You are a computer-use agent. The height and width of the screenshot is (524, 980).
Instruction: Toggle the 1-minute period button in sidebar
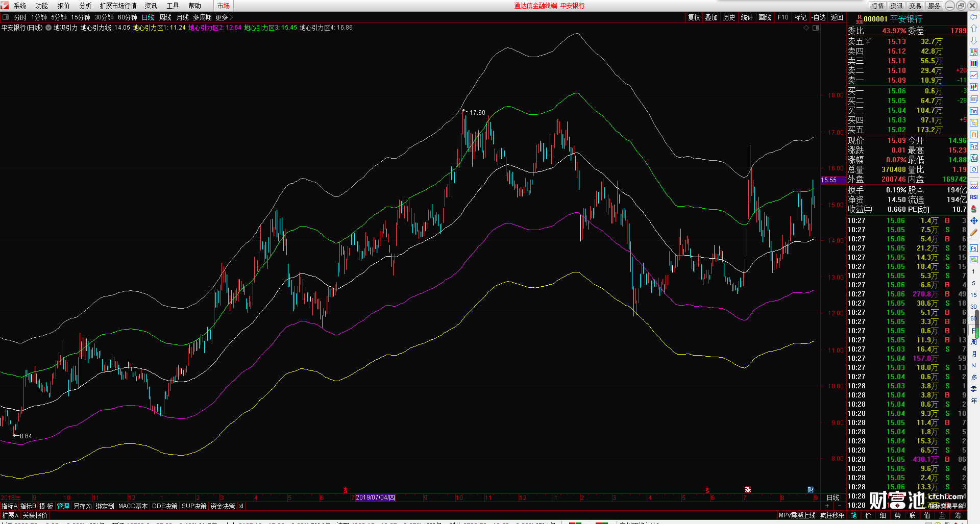974,271
